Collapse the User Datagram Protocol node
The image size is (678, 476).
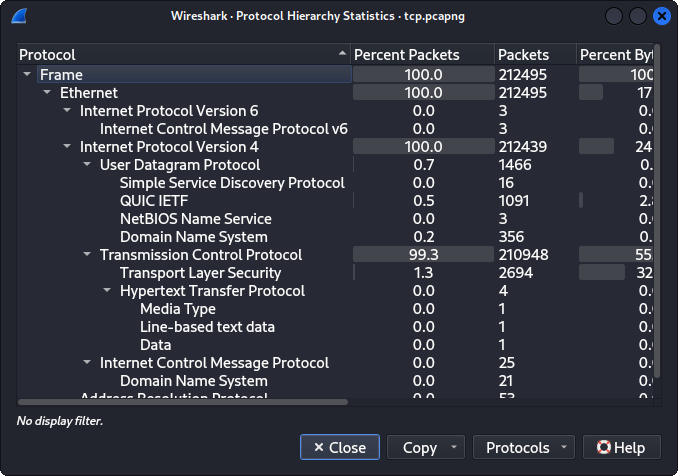[x=86, y=165]
